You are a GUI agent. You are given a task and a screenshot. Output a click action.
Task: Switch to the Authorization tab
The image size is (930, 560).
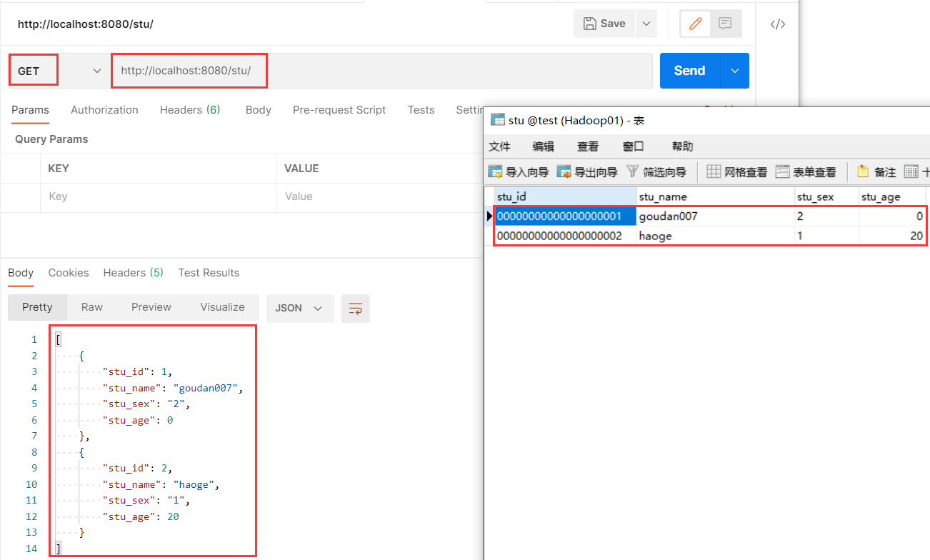coord(104,110)
